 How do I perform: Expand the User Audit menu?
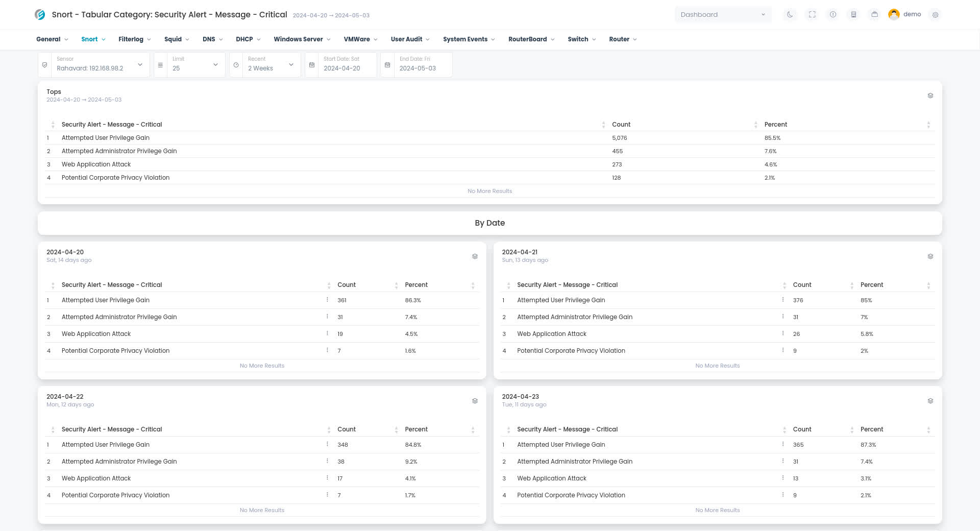tap(410, 39)
